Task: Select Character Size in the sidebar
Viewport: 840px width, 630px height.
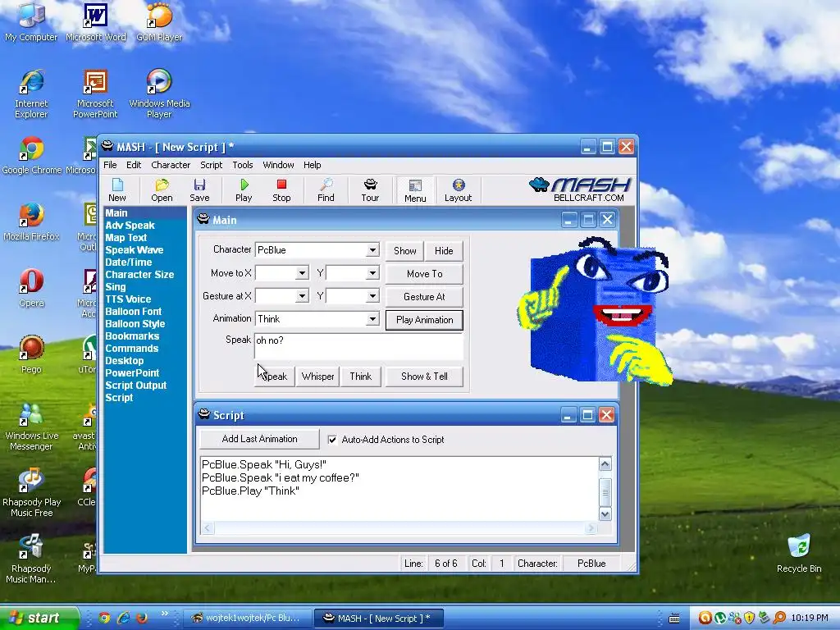Action: coord(139,275)
